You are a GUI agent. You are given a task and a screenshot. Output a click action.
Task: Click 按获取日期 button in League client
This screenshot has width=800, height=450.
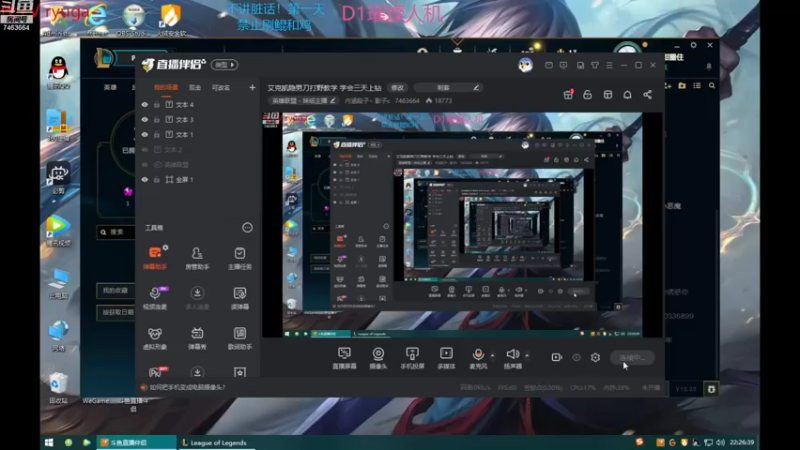pos(116,312)
